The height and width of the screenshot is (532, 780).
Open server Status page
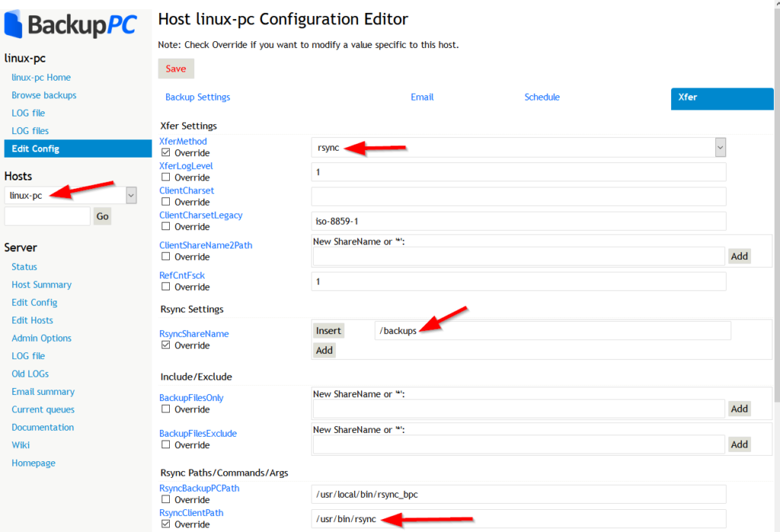(24, 267)
